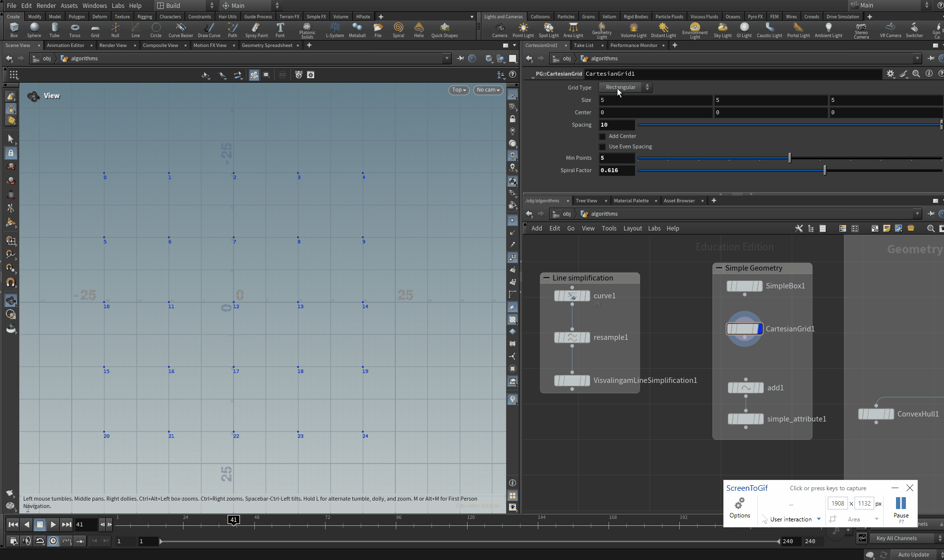Toggle audio playback speaker button
The image size is (944, 560).
(x=27, y=541)
